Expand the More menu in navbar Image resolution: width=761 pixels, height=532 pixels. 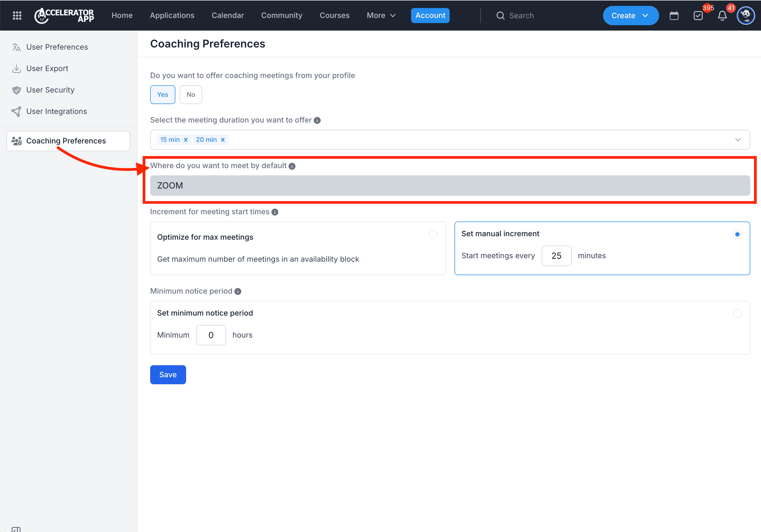click(x=381, y=16)
